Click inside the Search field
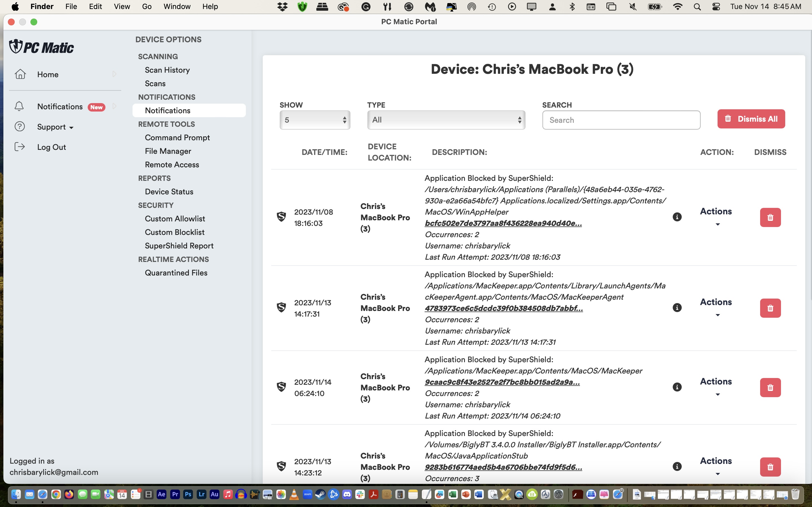 tap(621, 120)
